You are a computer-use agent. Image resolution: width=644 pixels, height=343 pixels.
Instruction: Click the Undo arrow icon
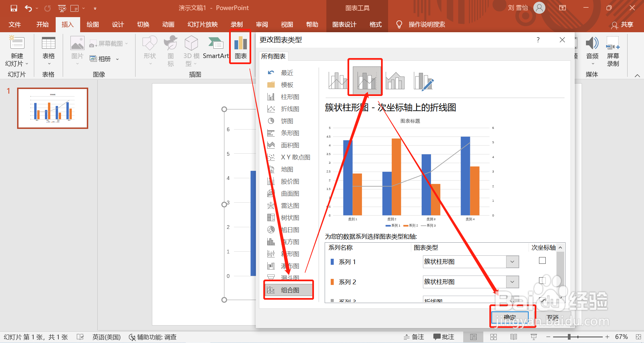pyautogui.click(x=28, y=8)
